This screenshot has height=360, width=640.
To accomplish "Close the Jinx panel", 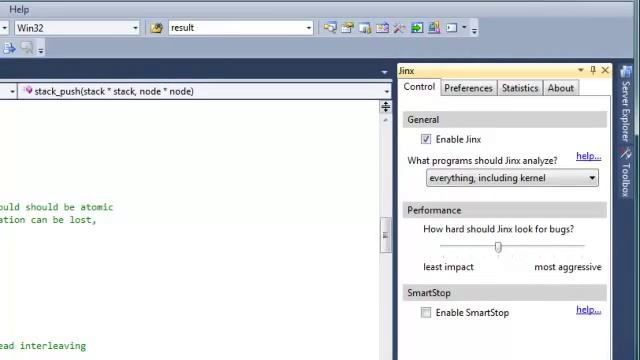I will [605, 70].
